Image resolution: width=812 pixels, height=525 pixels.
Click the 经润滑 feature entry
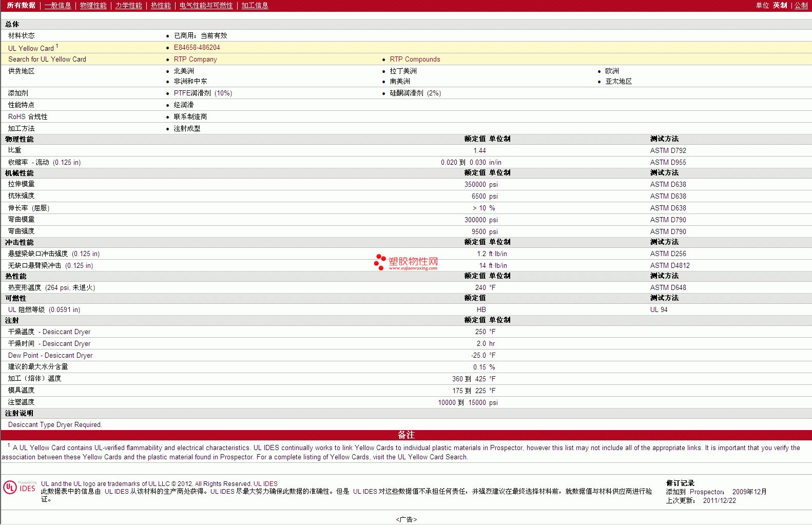click(x=184, y=105)
